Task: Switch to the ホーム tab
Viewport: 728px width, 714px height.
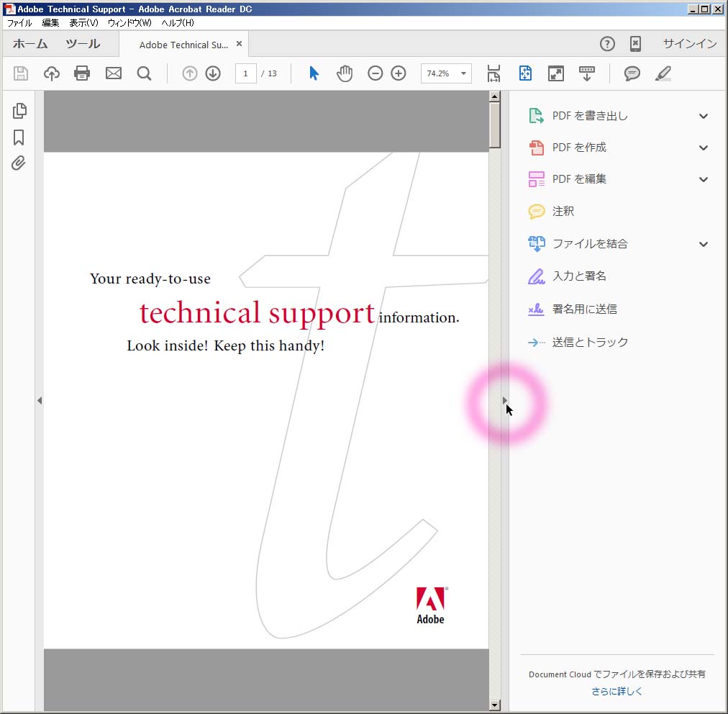Action: tap(30, 44)
